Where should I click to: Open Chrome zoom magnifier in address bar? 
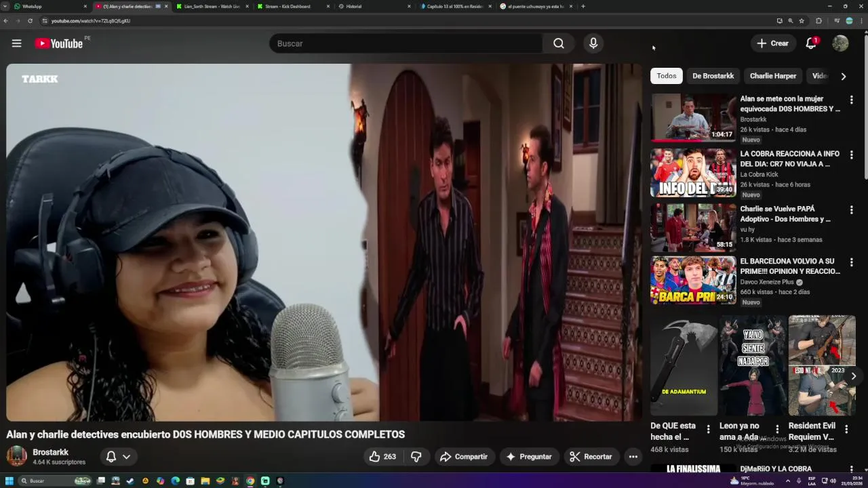pos(790,21)
